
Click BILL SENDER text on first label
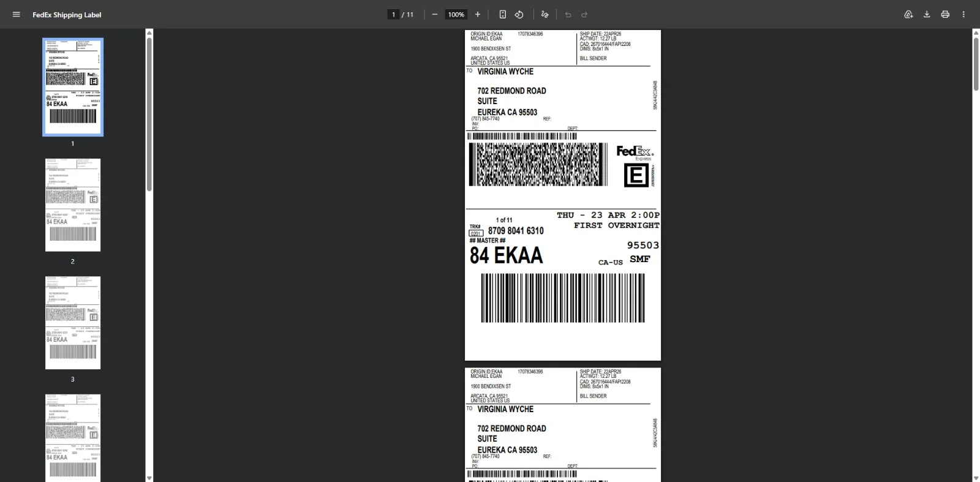[593, 59]
